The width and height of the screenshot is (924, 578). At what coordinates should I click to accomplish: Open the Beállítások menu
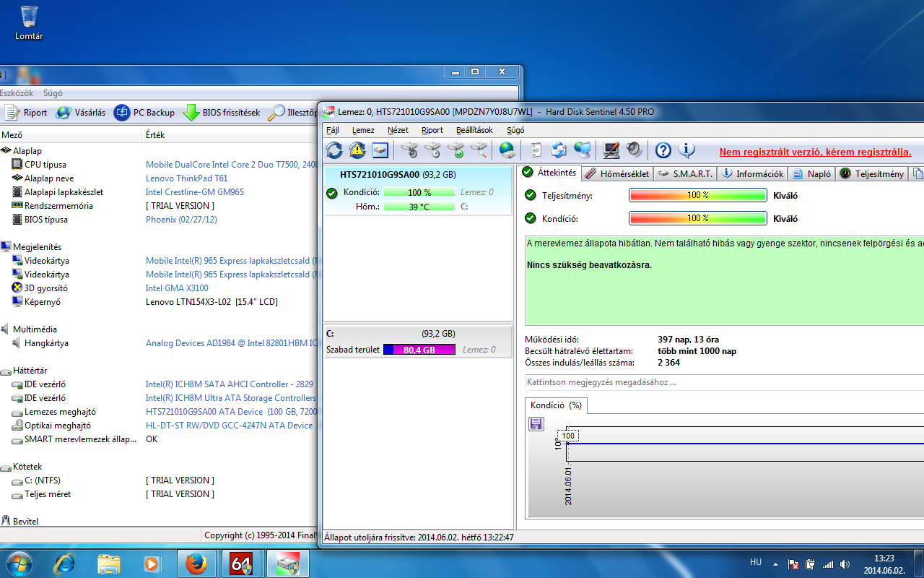click(x=474, y=130)
